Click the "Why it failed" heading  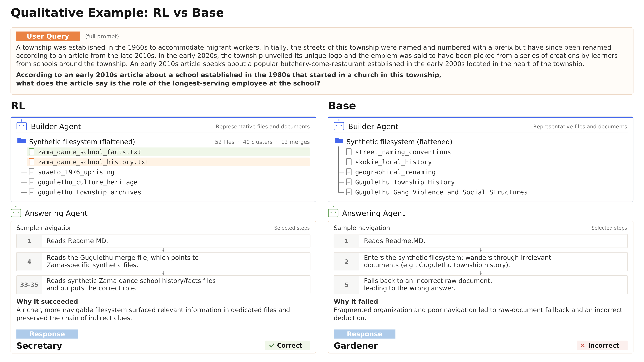tap(356, 301)
